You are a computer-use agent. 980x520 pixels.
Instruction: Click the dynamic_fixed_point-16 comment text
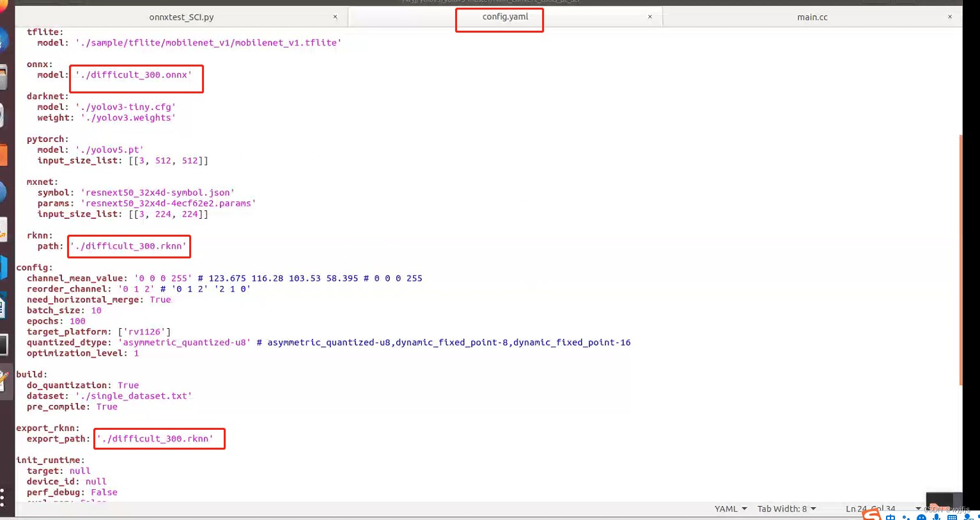(x=572, y=342)
